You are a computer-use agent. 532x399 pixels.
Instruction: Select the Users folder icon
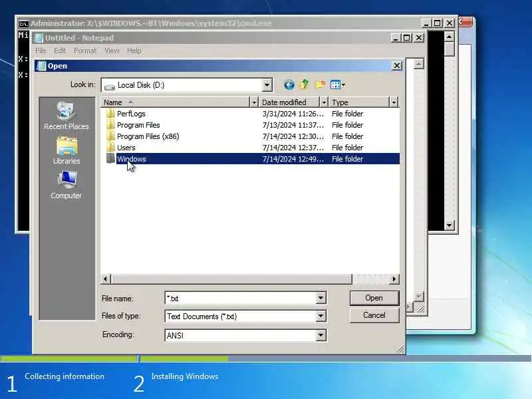(110, 147)
